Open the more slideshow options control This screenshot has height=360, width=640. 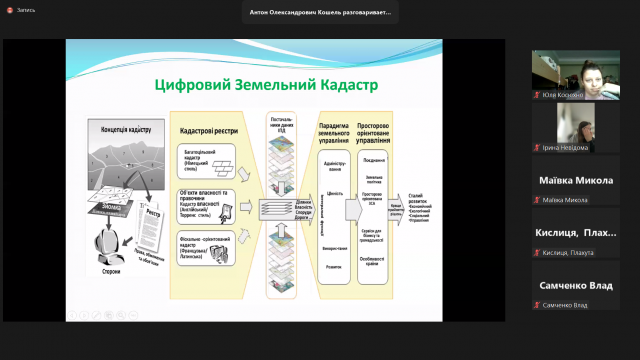tap(133, 315)
